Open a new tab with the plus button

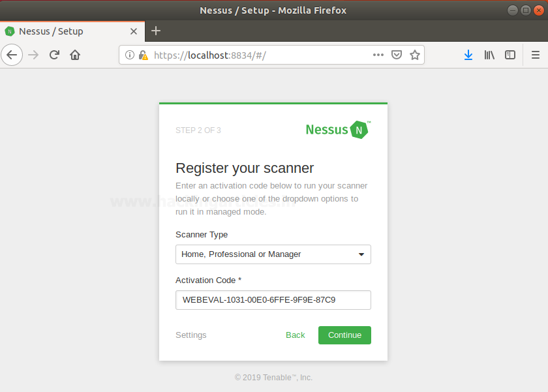pyautogui.click(x=155, y=31)
